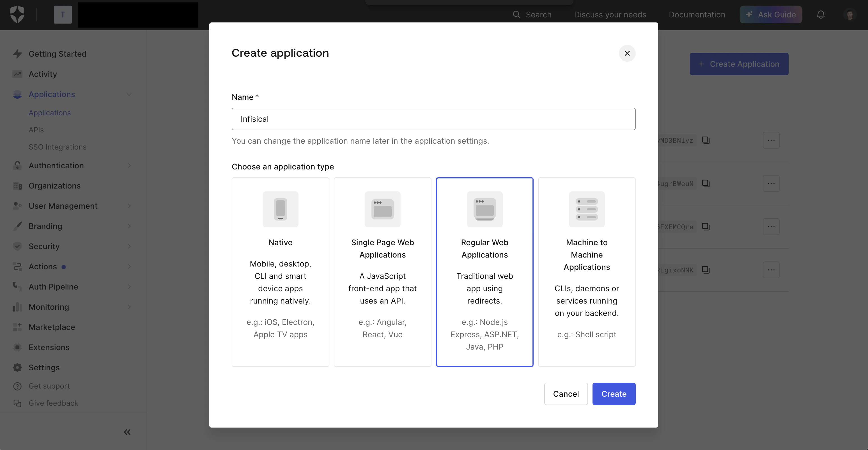Copy client ID ending EgixoNNK
Screen dimensions: 868x450
[x=706, y=270]
